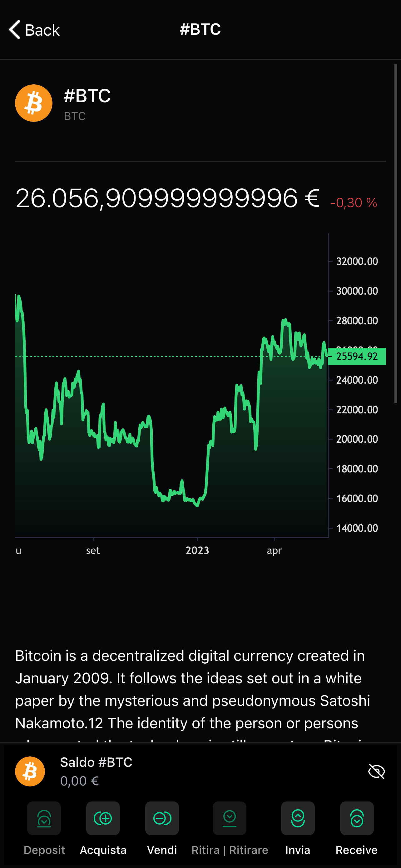Click the 20000.00 price axis label
The width and height of the screenshot is (401, 868).
click(357, 439)
